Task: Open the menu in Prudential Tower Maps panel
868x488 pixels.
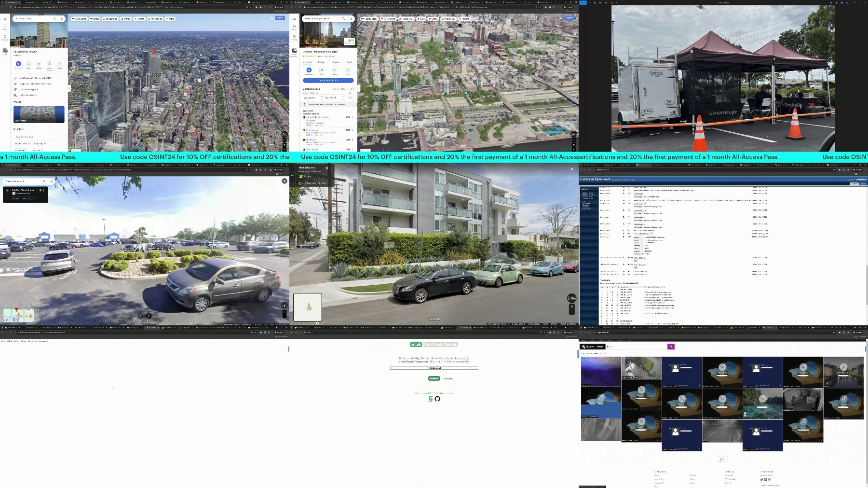Action: (x=5, y=19)
